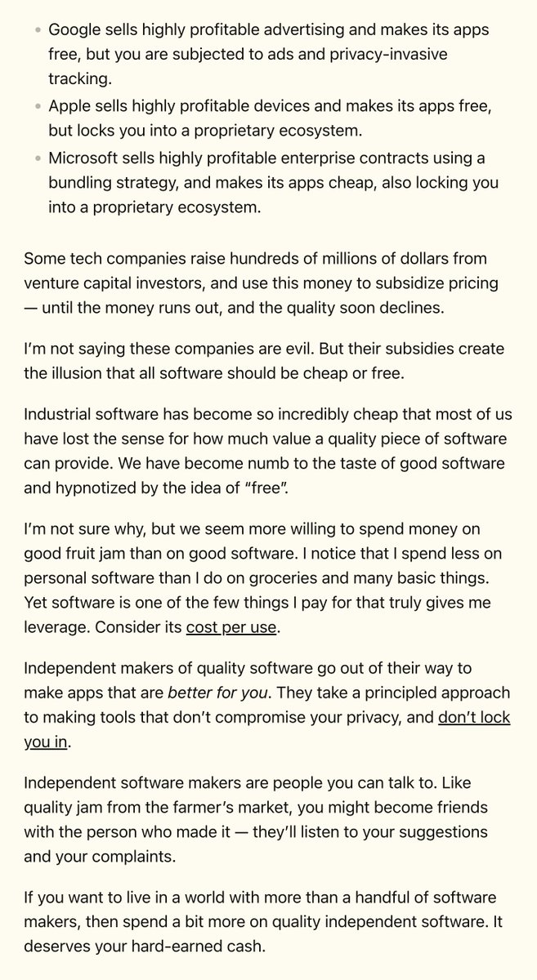Click the bullet dot before the Apple item
Viewport: 537px width, 980px height.
tap(37, 108)
